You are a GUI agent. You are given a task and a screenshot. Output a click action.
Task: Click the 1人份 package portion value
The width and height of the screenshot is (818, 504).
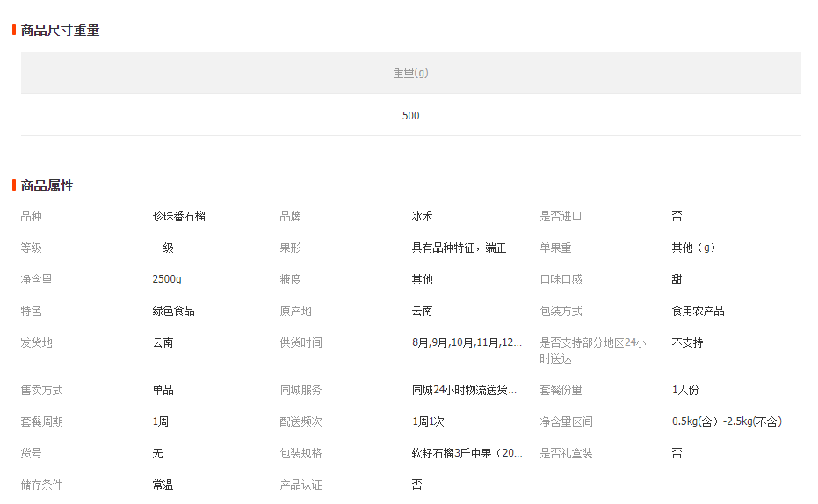685,390
